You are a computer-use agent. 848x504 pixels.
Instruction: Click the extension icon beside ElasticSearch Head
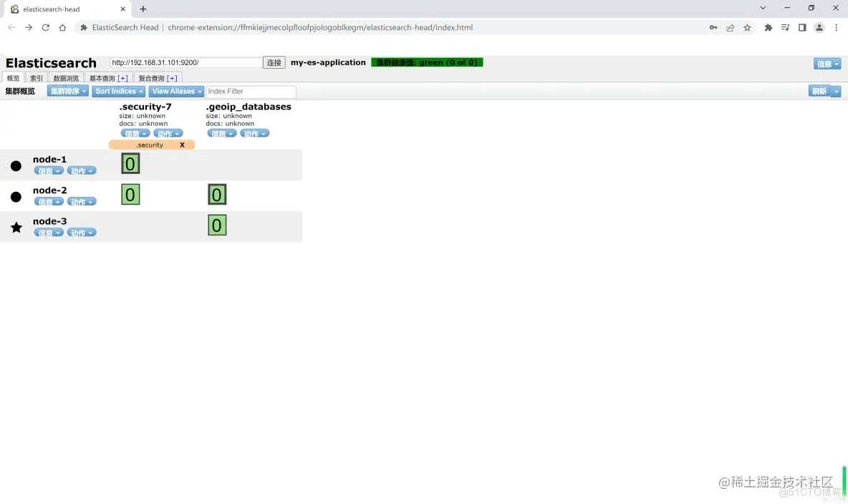coord(84,28)
